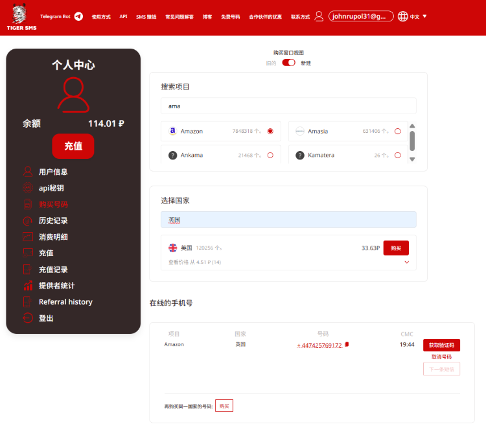Click the 下一条短信 button
The height and width of the screenshot is (448, 486).
pos(441,370)
